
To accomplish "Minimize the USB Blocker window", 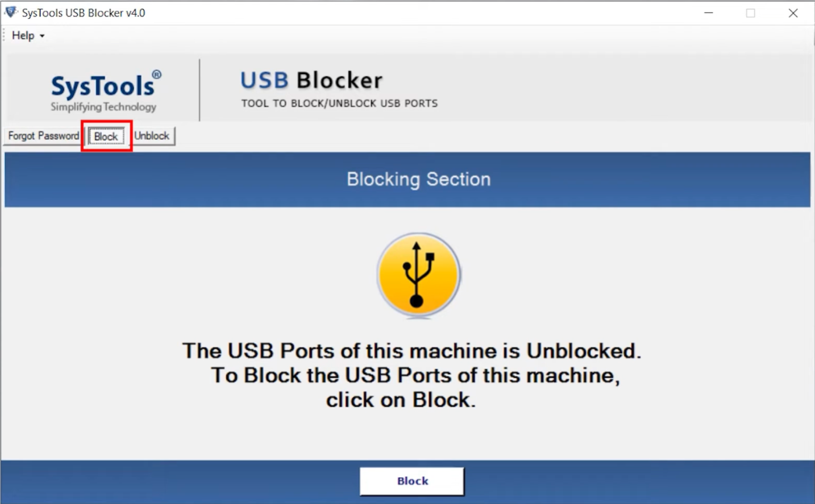I will [x=708, y=12].
